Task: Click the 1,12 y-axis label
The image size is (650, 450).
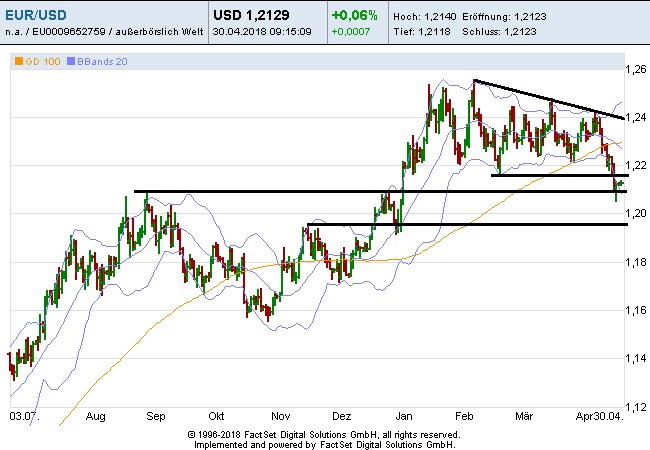Action: (635, 406)
